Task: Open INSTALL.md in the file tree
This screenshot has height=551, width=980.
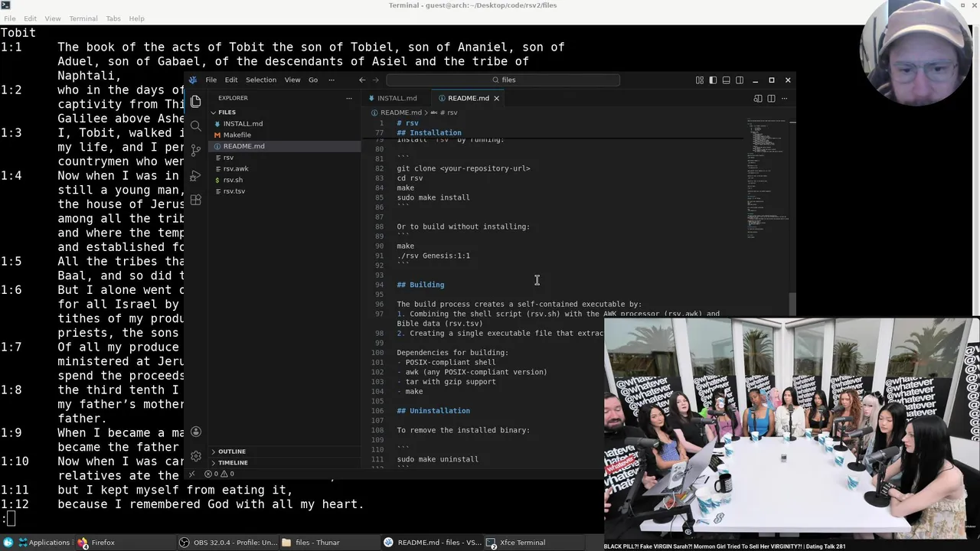Action: (285, 123)
